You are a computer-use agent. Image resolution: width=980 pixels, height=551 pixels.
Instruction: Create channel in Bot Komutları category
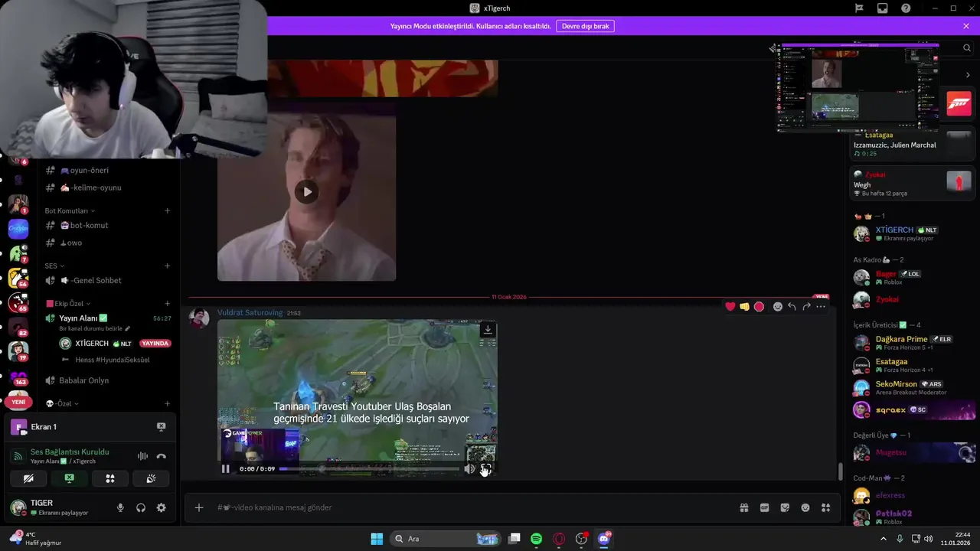[168, 210]
